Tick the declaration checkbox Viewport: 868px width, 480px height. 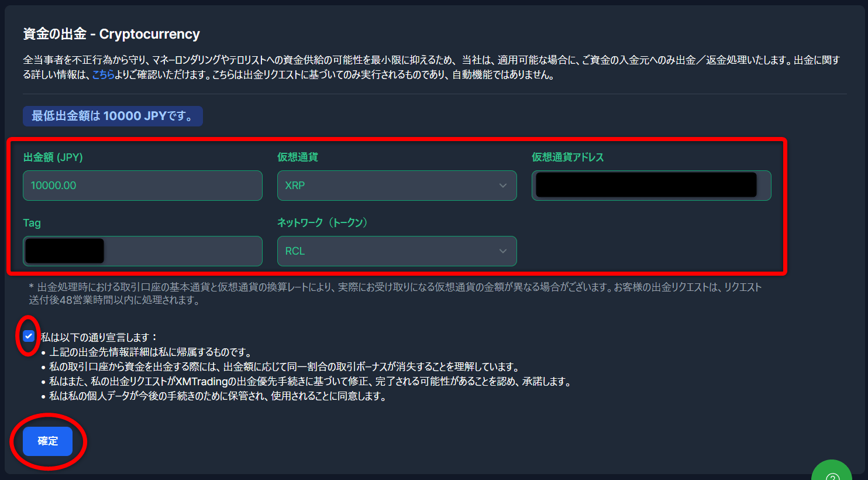coord(29,336)
